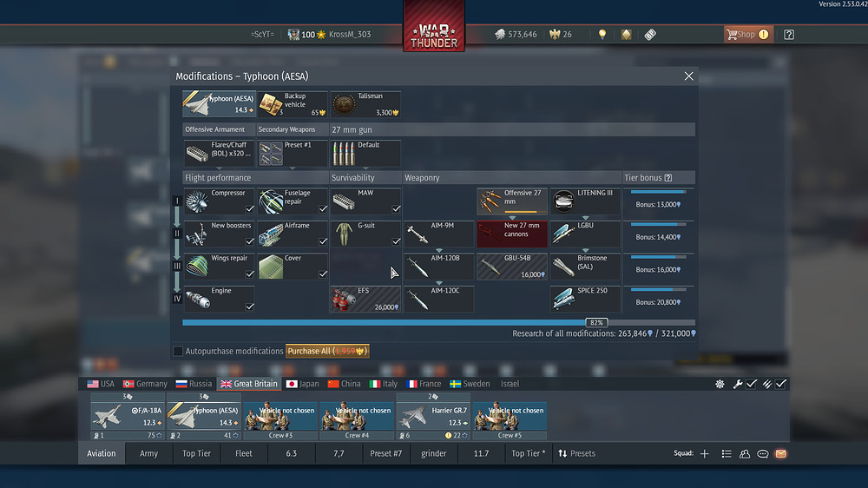Open the Talisman purchase item

click(366, 104)
